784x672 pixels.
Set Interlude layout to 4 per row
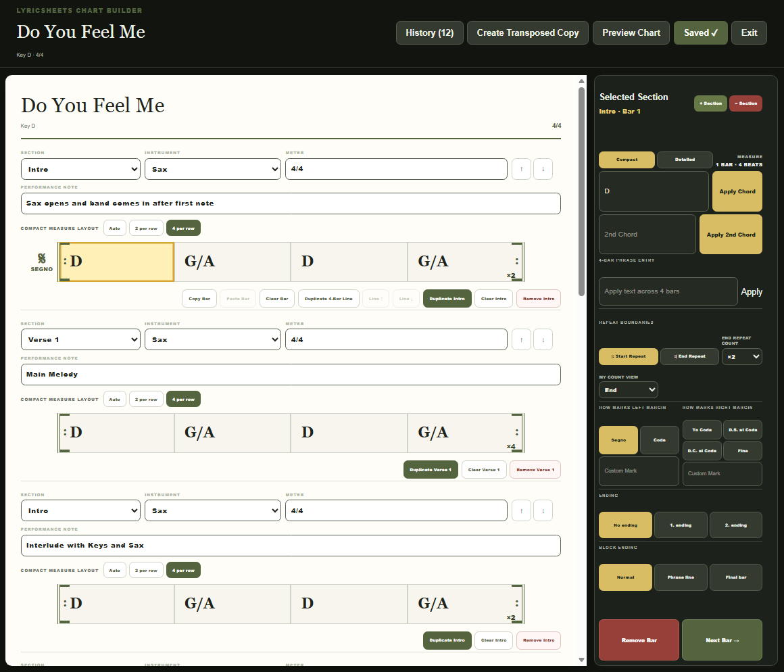click(183, 570)
